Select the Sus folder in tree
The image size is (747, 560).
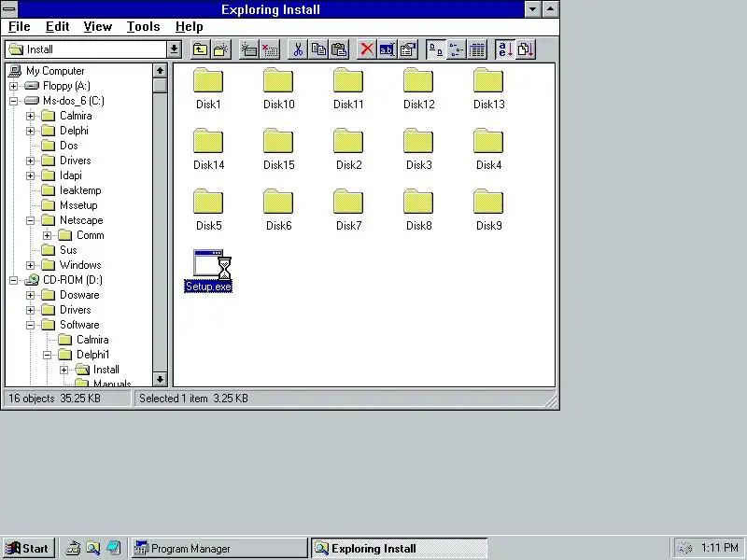[68, 250]
